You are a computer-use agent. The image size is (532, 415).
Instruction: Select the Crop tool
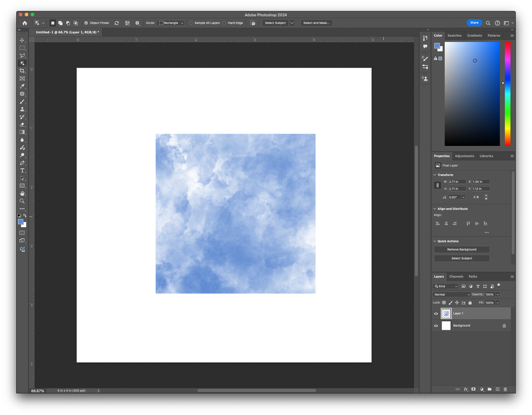(x=22, y=71)
